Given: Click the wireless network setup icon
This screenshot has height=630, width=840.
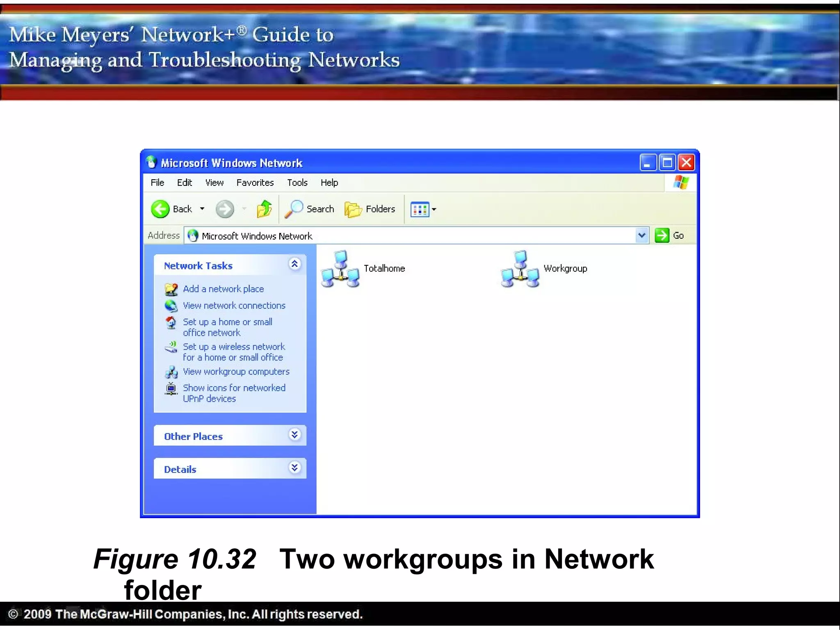Looking at the screenshot, I should point(171,347).
